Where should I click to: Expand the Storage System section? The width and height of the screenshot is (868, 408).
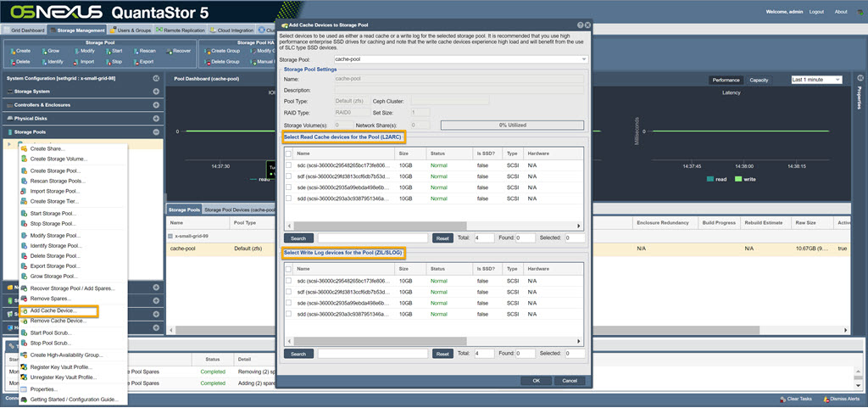click(156, 92)
